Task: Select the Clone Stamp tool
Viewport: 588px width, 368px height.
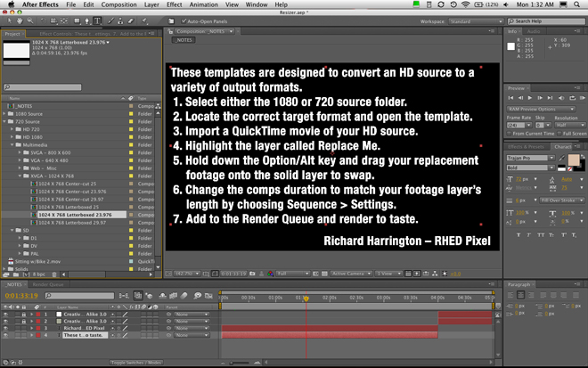Action: pos(120,21)
